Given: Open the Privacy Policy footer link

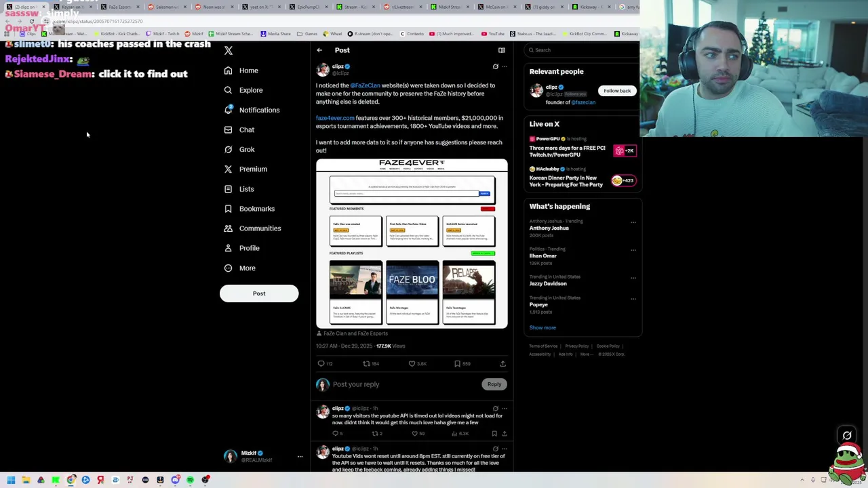Looking at the screenshot, I should [577, 346].
